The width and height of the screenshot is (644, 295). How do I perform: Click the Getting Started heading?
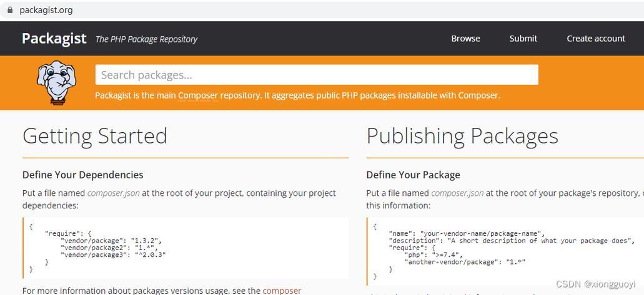pos(95,136)
